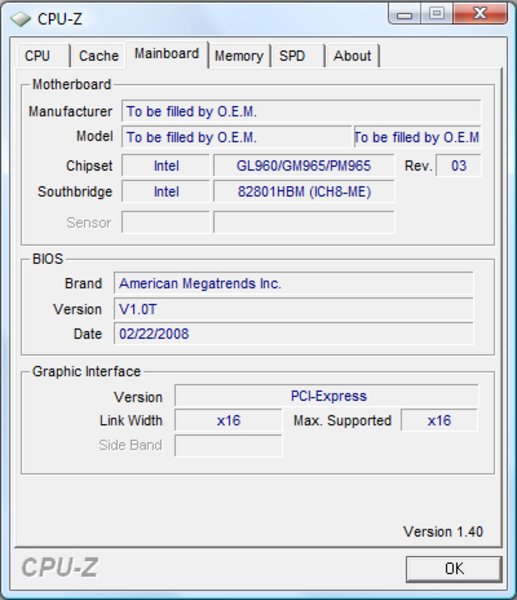Click the empty Sensor model field

[x=303, y=222]
